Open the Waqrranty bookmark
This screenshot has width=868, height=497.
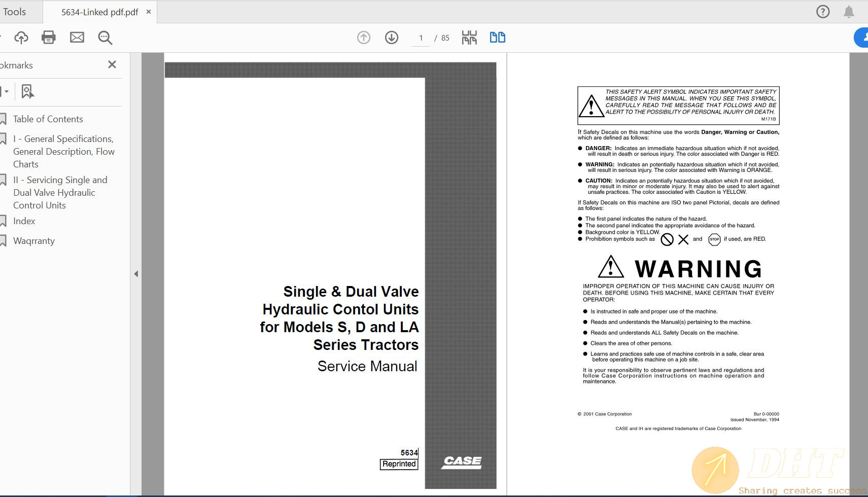34,241
